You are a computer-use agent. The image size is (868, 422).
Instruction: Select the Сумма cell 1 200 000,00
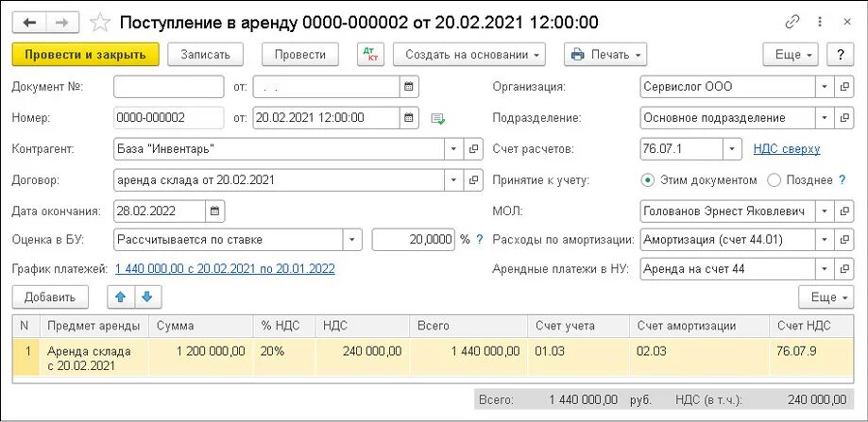pyautogui.click(x=201, y=359)
